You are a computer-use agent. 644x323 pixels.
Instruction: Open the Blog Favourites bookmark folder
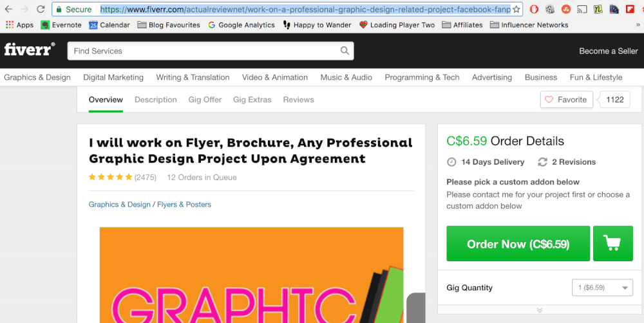tap(169, 25)
